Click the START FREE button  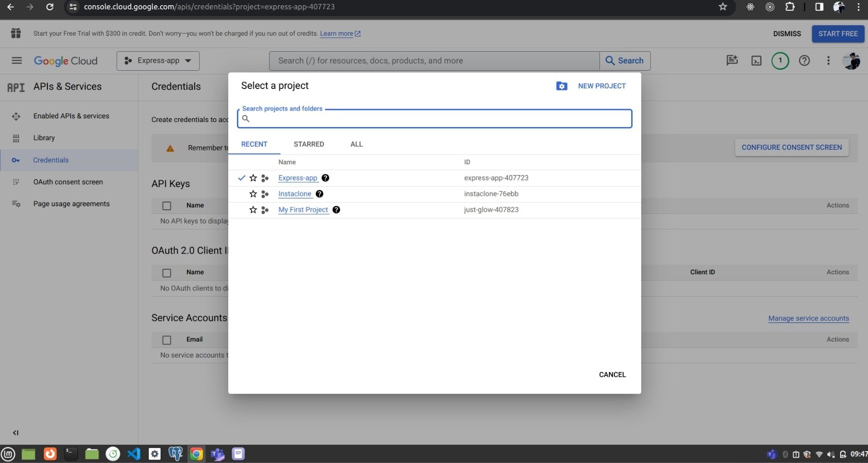[838, 34]
